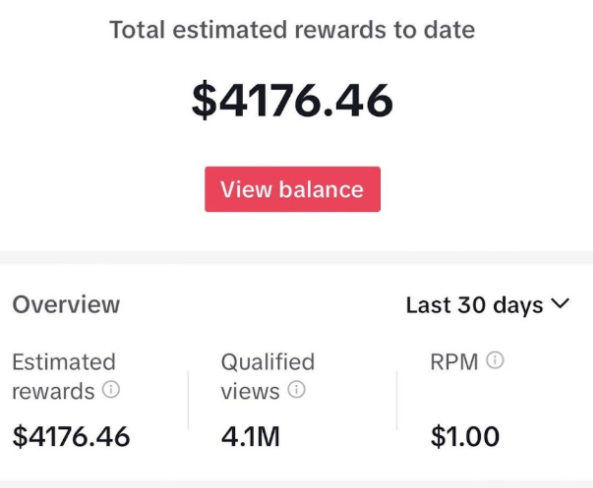593x488 pixels.
Task: Tap the large $4176.46 total amount
Action: click(x=292, y=100)
